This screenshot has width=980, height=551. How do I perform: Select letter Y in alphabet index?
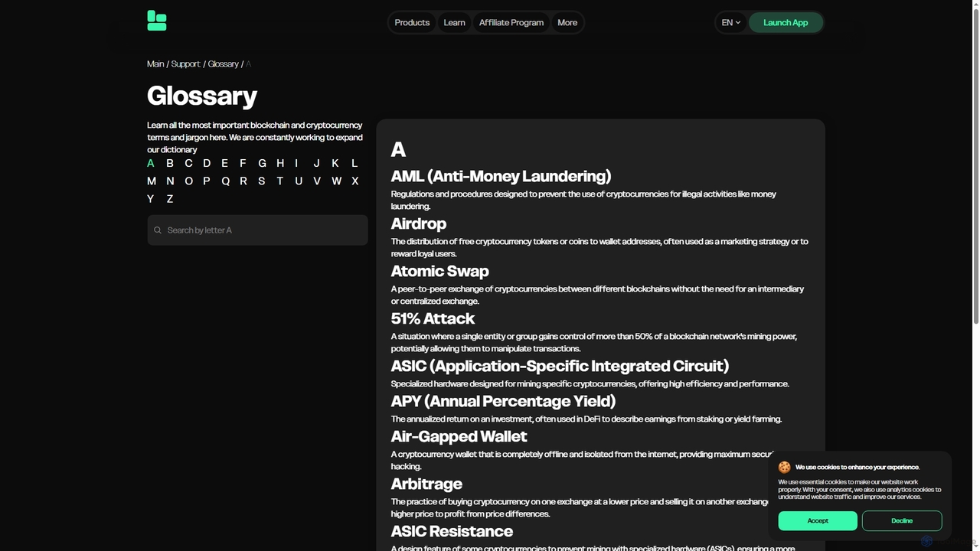coord(151,199)
